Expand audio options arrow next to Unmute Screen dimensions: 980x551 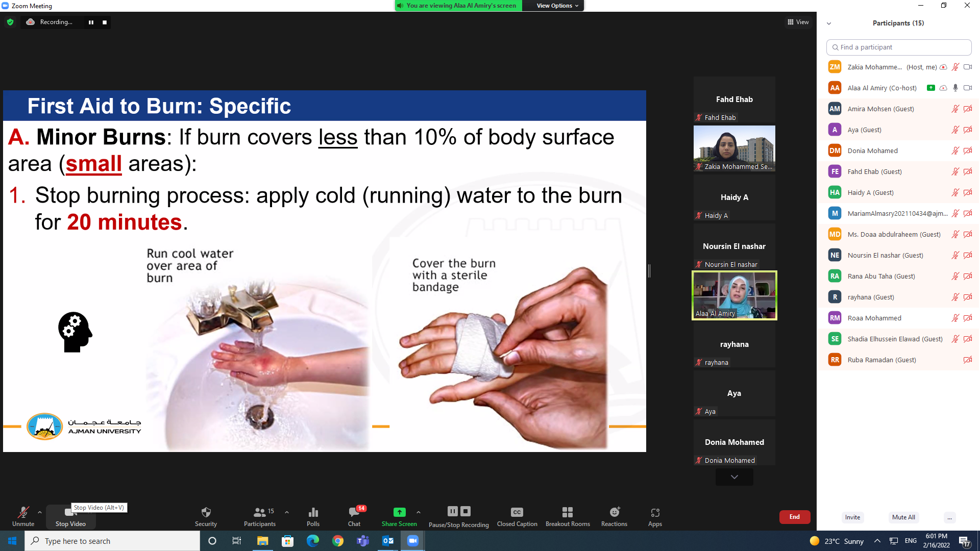(40, 512)
